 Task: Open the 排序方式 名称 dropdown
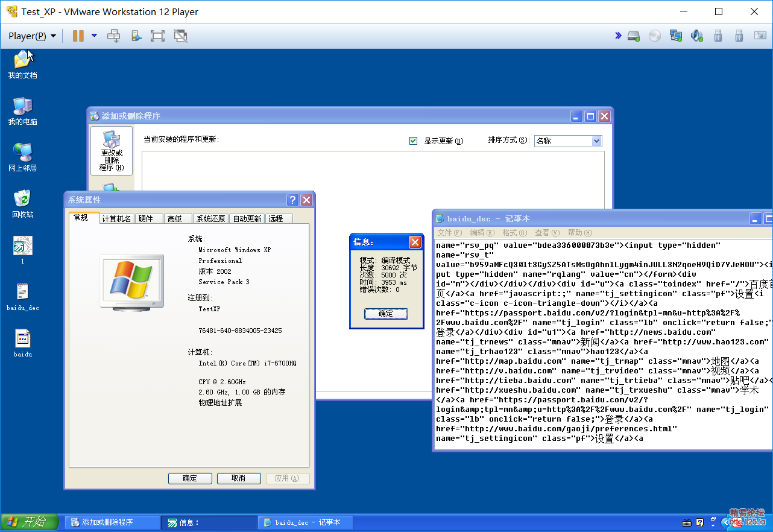[568, 141]
